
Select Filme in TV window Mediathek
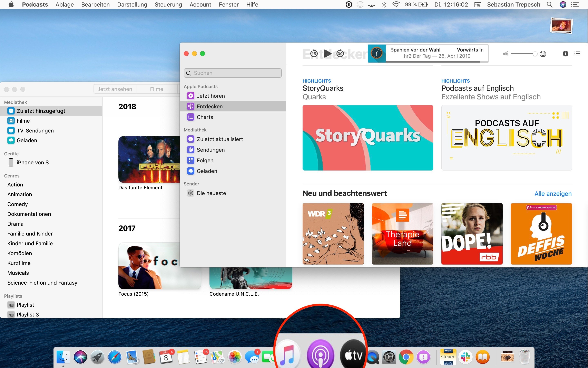tap(51, 121)
